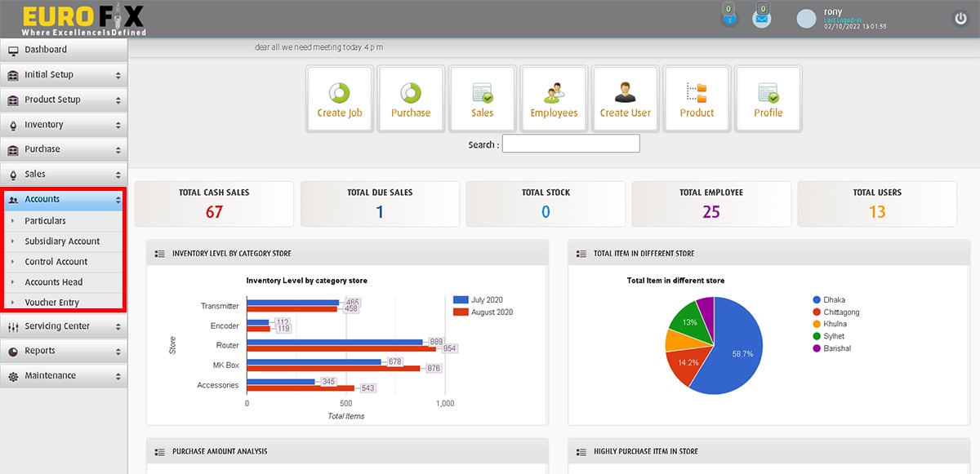Toggle Dhaka legend entry in pie chart
Image resolution: width=980 pixels, height=474 pixels.
(x=833, y=299)
